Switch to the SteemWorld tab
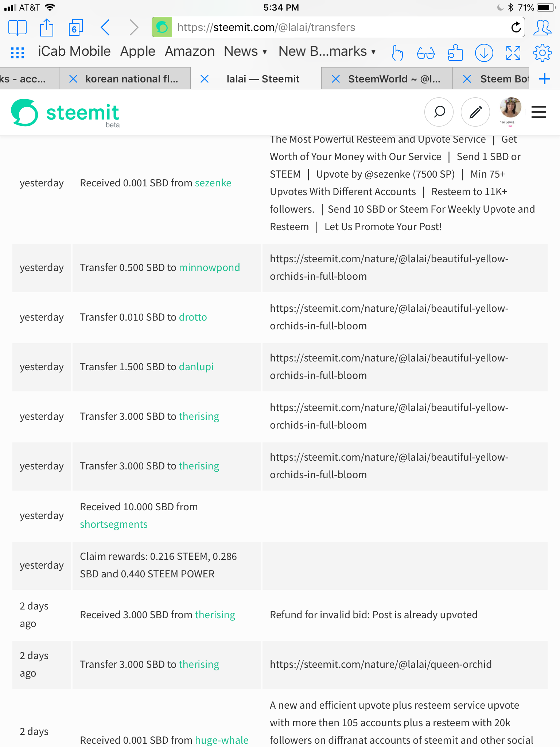This screenshot has width=560, height=747. (394, 79)
